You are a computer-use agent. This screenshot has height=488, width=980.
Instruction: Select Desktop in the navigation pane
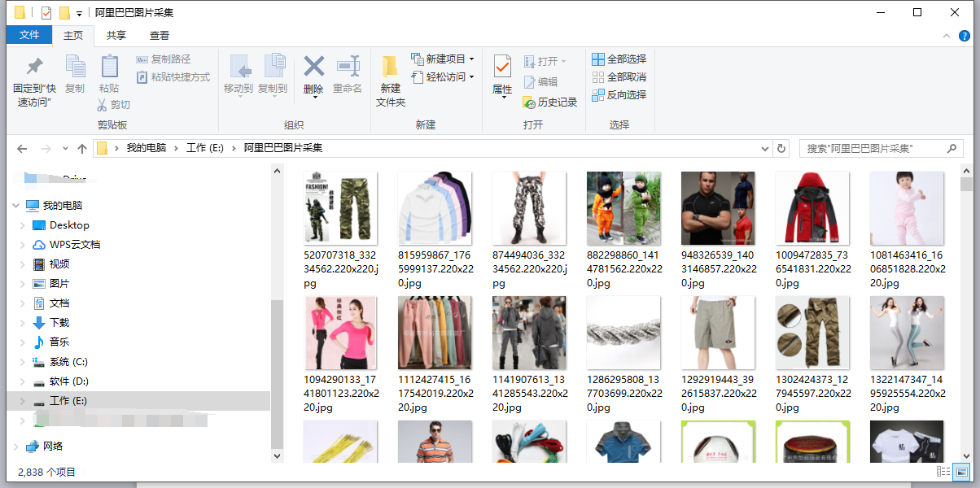[69, 225]
